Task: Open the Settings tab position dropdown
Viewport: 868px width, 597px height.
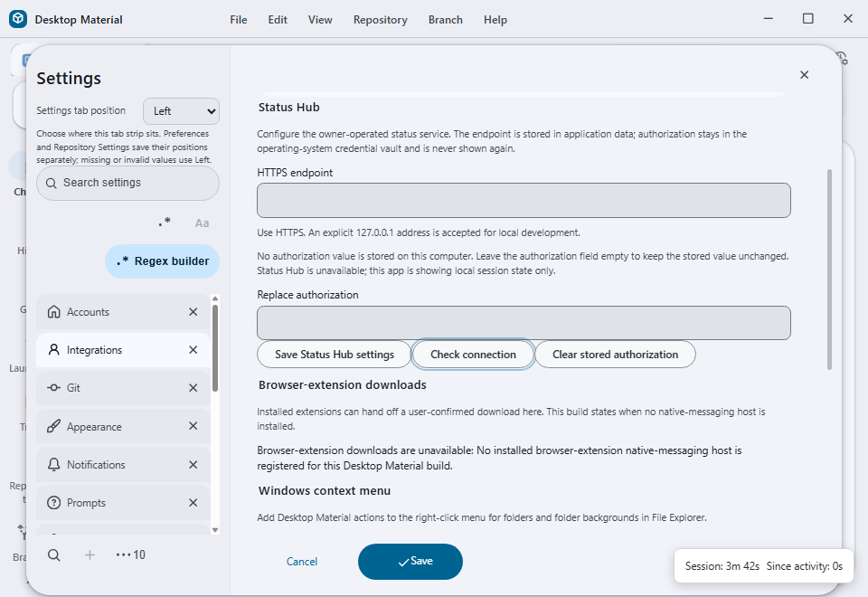Action: coord(181,111)
